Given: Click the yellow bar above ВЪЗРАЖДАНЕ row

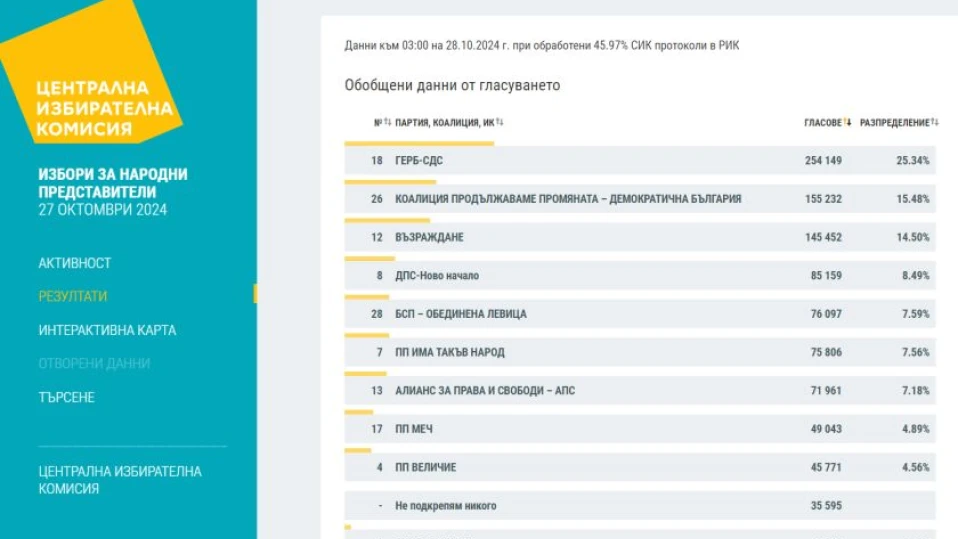Looking at the screenshot, I should pos(387,220).
